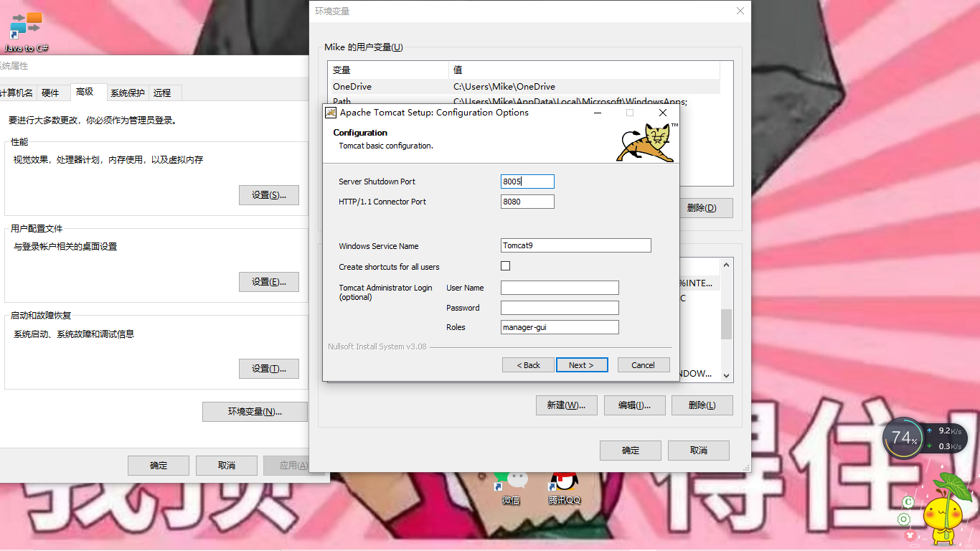This screenshot has width=980, height=551.
Task: Click 取消 in the 环境变量 window
Action: click(699, 451)
